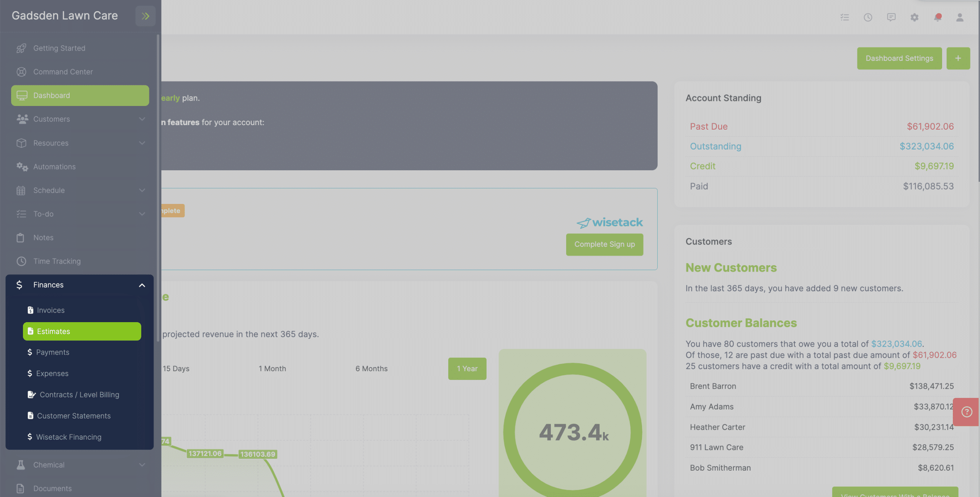This screenshot has width=980, height=497.
Task: Click customer Heather Carter
Action: tap(717, 427)
